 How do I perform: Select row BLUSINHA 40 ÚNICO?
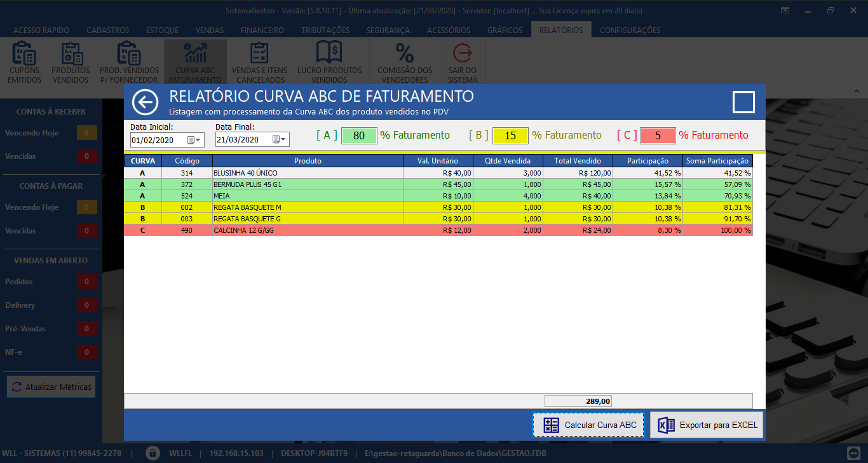(438, 173)
